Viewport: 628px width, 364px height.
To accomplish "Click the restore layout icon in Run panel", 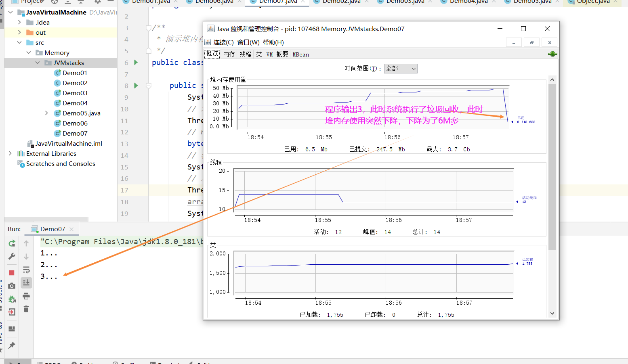I will tap(12, 328).
